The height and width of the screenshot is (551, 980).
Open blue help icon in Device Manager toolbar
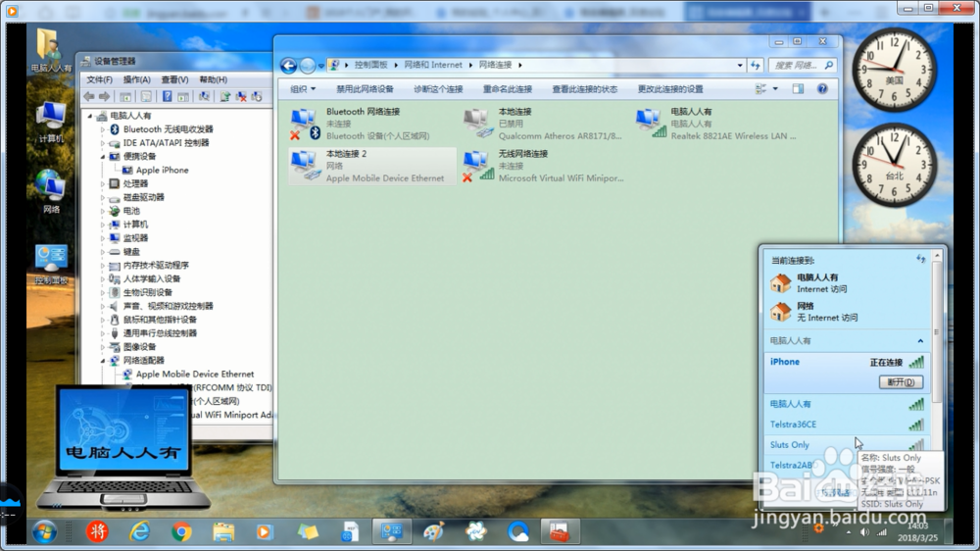click(167, 96)
